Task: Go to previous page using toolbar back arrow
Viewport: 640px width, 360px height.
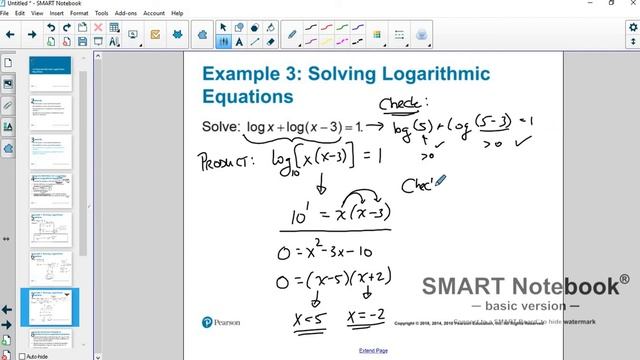Action: [10, 35]
